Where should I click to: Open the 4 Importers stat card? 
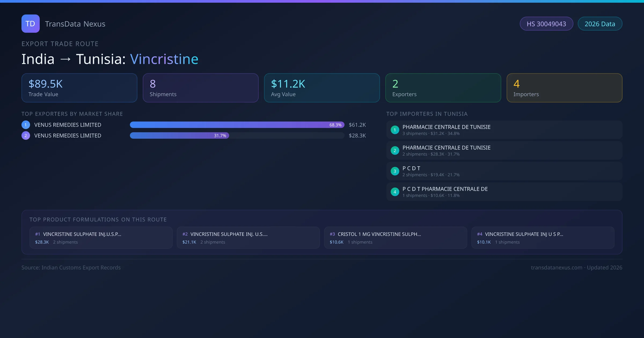tap(564, 88)
